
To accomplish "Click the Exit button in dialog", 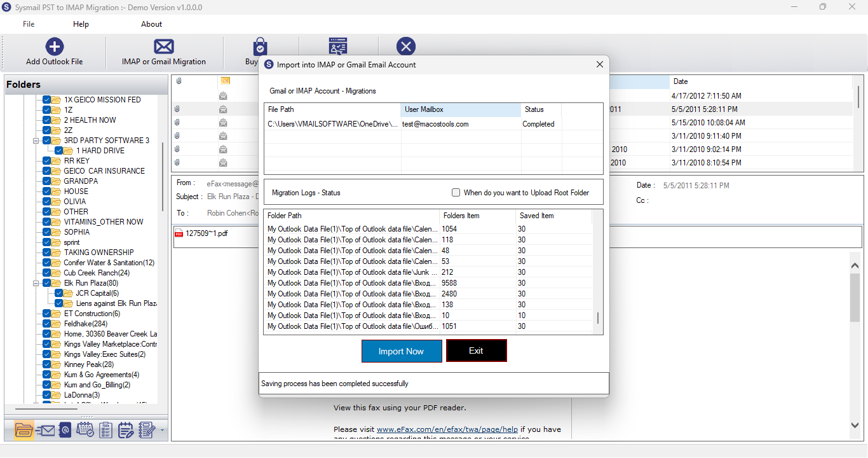I will click(476, 350).
